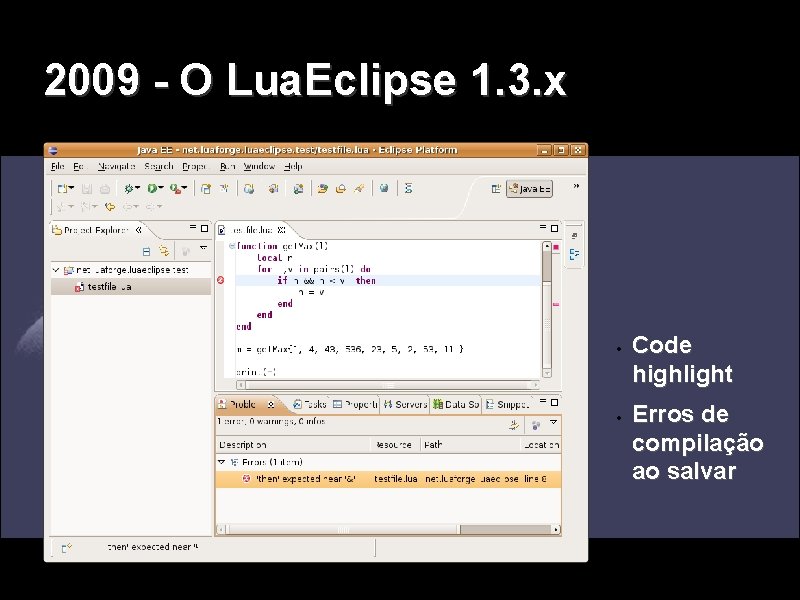Open the Window menu
Screen dimensions: 800x600
click(258, 166)
